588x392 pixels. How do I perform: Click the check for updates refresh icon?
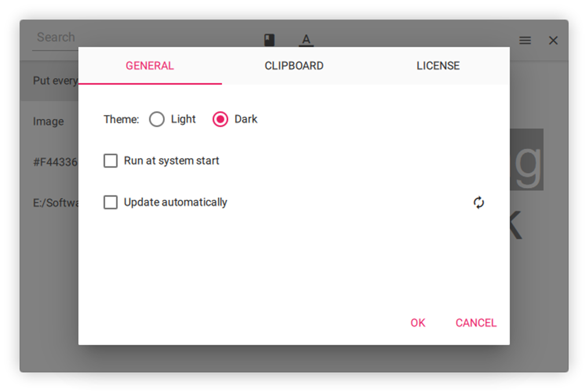[478, 202]
